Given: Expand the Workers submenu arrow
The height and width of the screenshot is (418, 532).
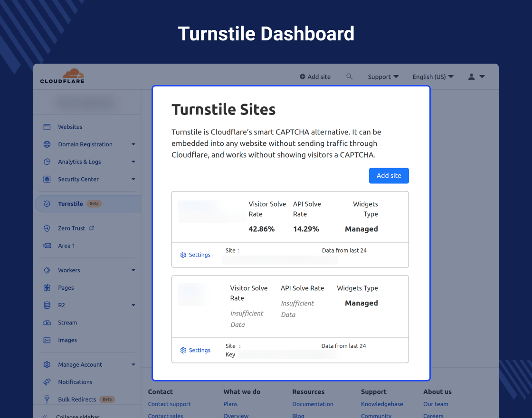Looking at the screenshot, I should point(133,270).
